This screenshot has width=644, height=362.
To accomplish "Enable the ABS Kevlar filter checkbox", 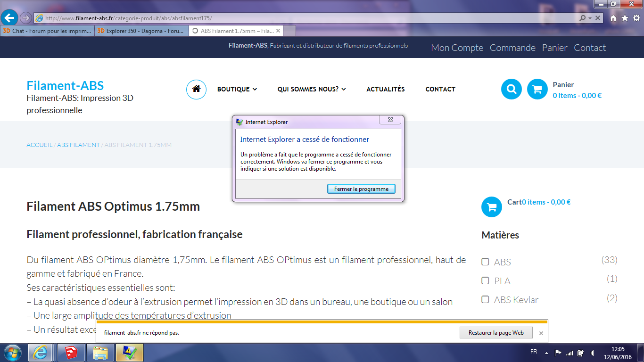I will click(485, 299).
